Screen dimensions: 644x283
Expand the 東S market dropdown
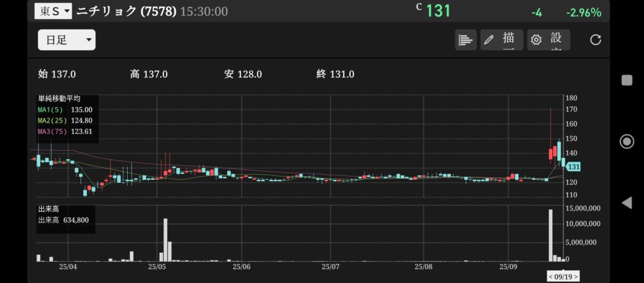point(53,11)
